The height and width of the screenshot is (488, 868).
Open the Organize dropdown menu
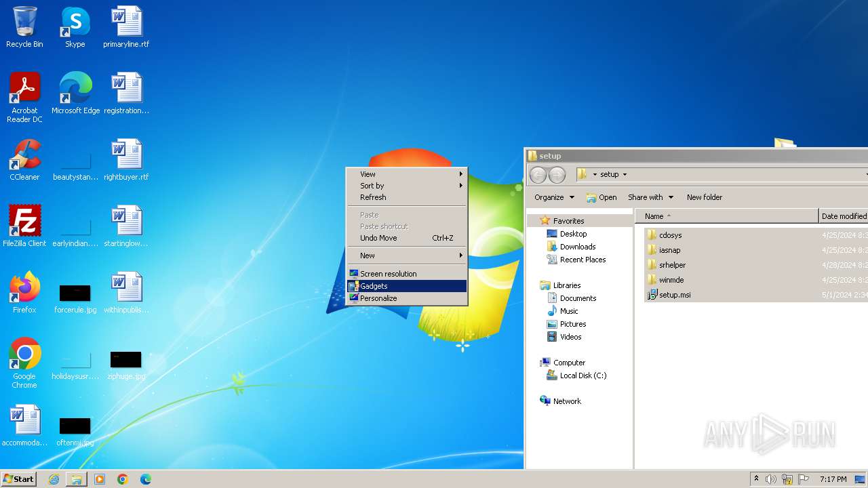click(554, 197)
